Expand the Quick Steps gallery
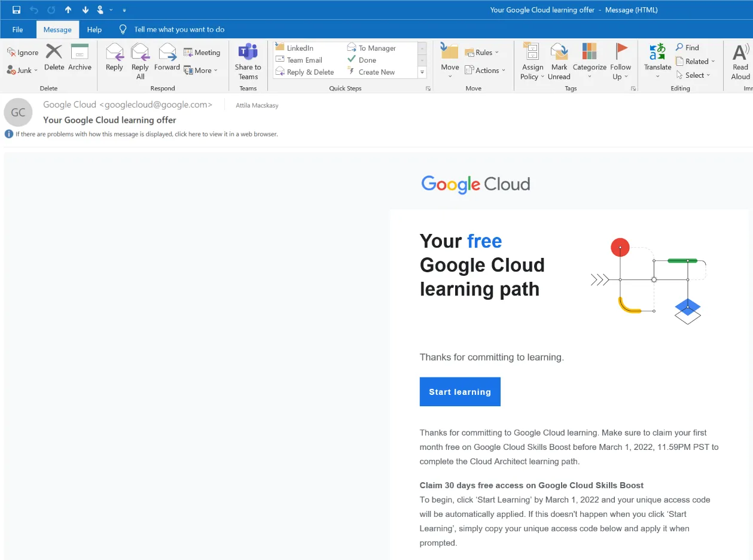753x560 pixels. (422, 72)
